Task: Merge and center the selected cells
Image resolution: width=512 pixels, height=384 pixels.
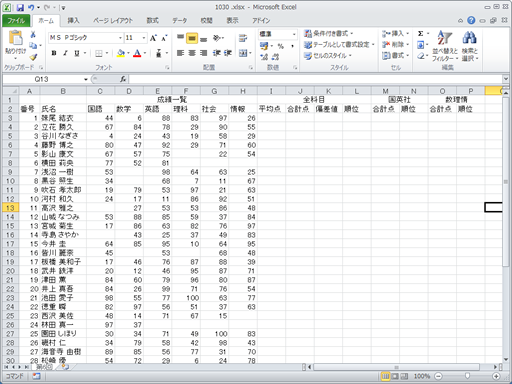Action: [243, 53]
